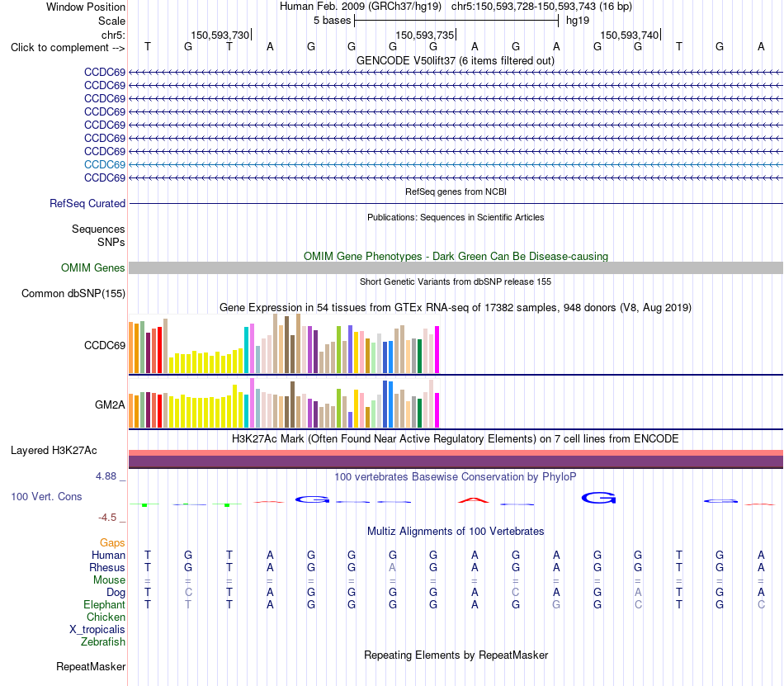
Task: Click the Sequences label under Publications
Action: (x=98, y=229)
